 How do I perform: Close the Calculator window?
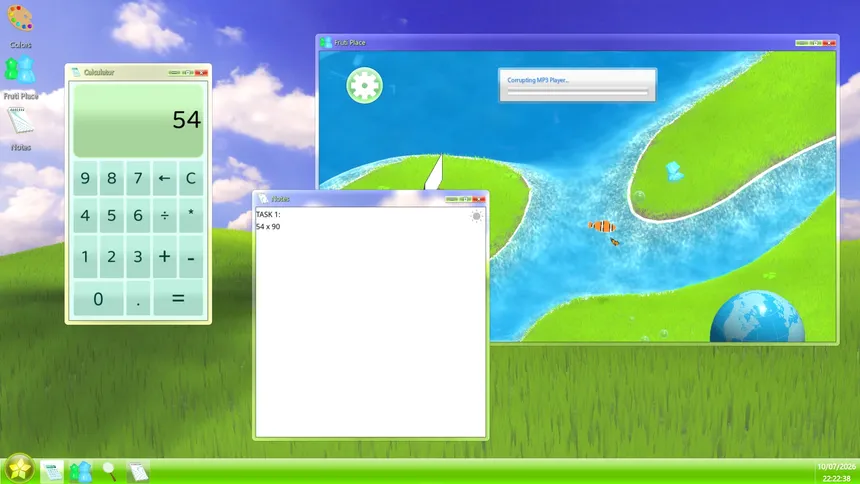pos(201,72)
